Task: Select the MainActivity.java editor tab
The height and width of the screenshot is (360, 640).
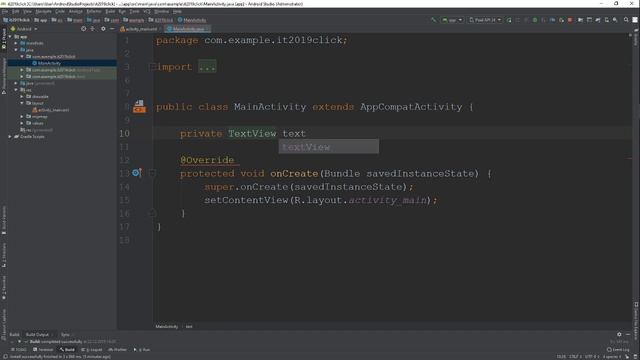Action: [187, 29]
